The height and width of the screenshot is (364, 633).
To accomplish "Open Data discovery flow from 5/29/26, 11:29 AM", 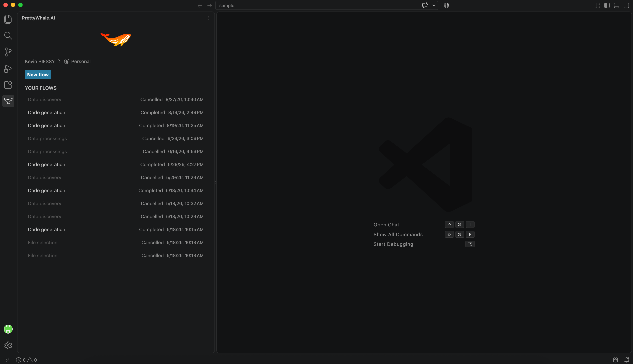I will [116, 178].
